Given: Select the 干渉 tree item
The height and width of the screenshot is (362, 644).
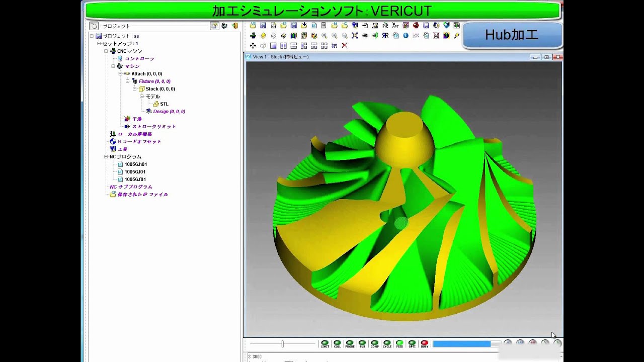Looking at the screenshot, I should 137,119.
